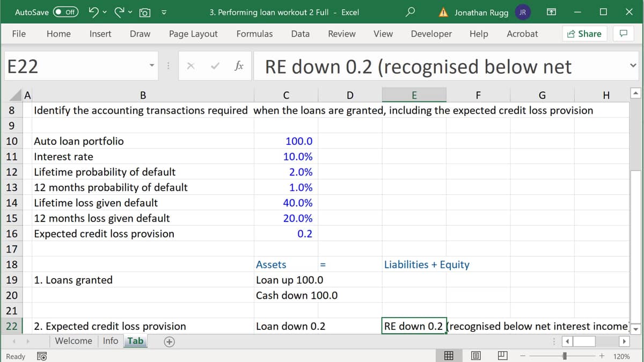Click the warning triangle icon near account name
644x362 pixels.
point(444,12)
